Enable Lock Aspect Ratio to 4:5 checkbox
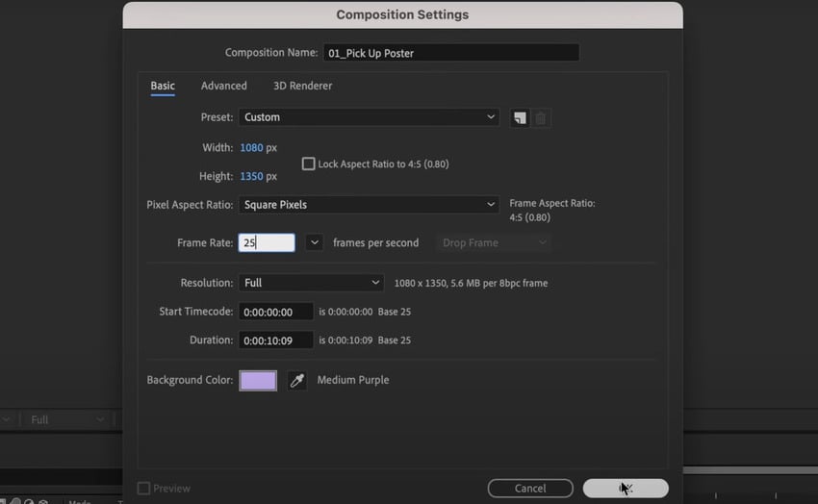This screenshot has height=504, width=818. 308,164
